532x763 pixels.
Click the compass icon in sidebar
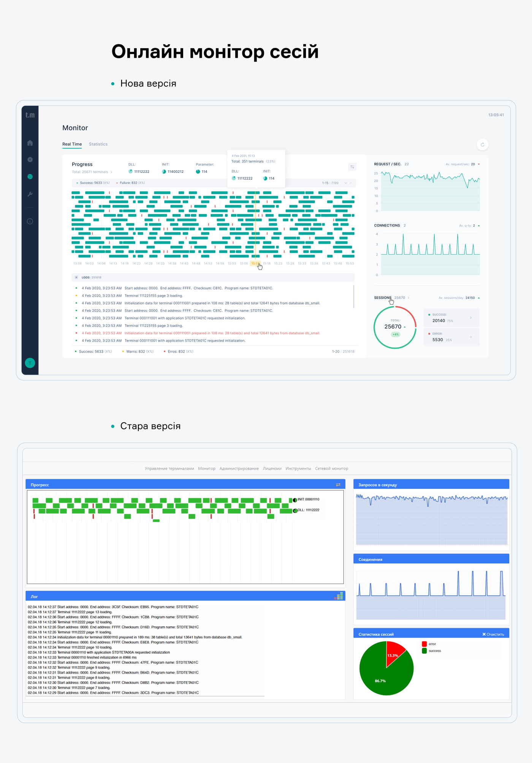click(30, 160)
